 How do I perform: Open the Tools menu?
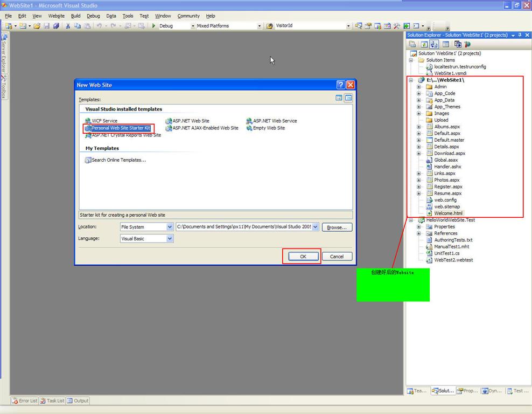(x=128, y=16)
